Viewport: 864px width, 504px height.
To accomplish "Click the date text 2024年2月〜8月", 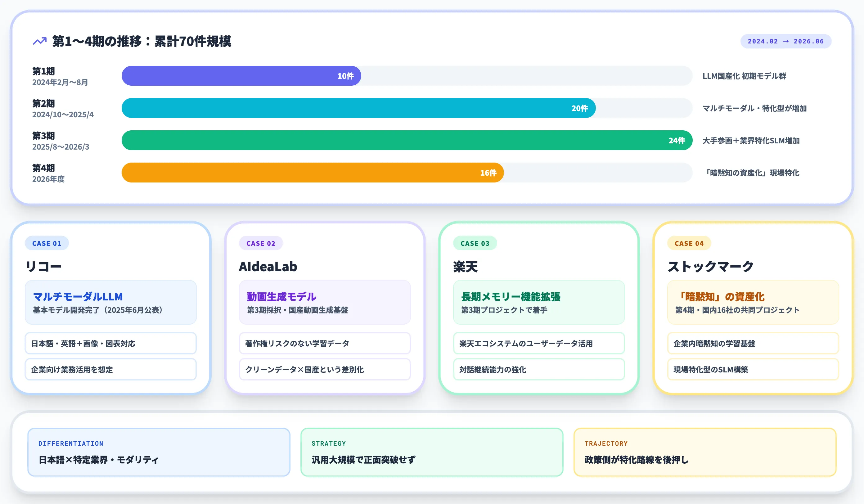I will pos(60,82).
